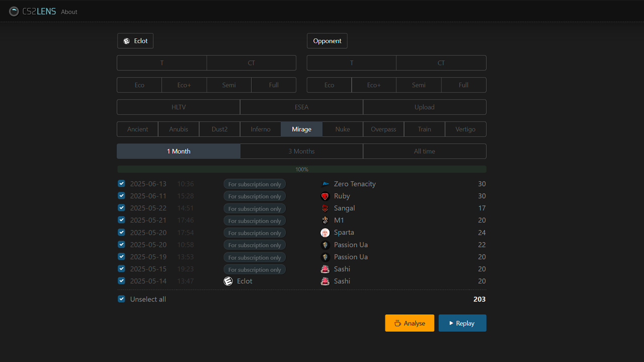
Task: Select the Mirage map tab
Action: coord(301,129)
